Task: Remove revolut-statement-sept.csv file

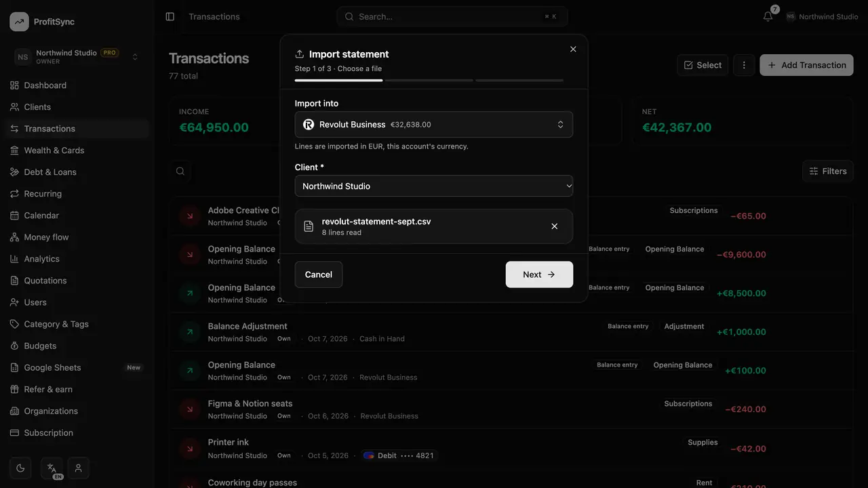Action: (x=555, y=226)
